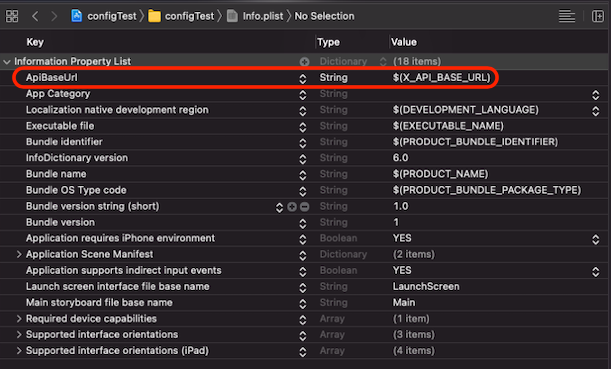Open key stepper for Bundle name

pyautogui.click(x=303, y=175)
